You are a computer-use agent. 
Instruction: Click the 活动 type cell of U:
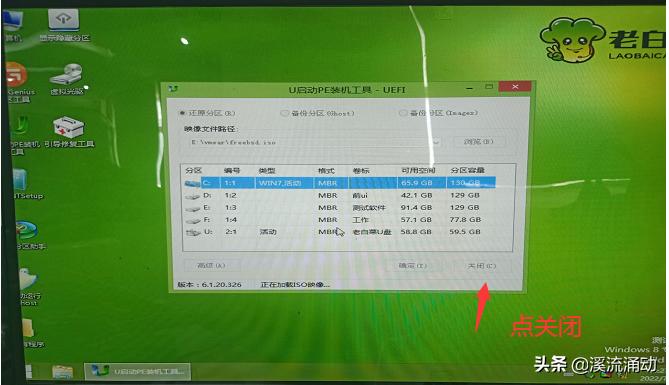(x=268, y=232)
